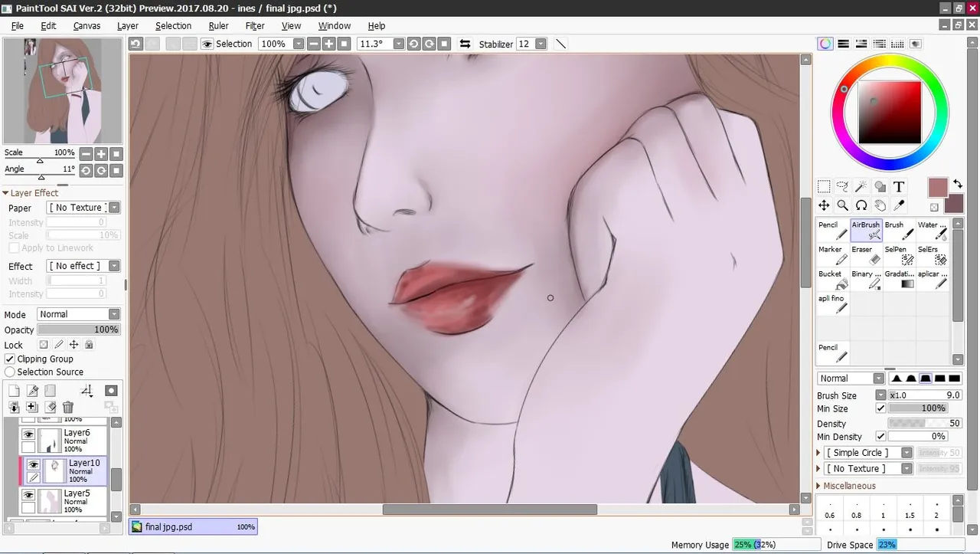Open the Paper texture dropdown
The width and height of the screenshot is (980, 554).
[83, 208]
